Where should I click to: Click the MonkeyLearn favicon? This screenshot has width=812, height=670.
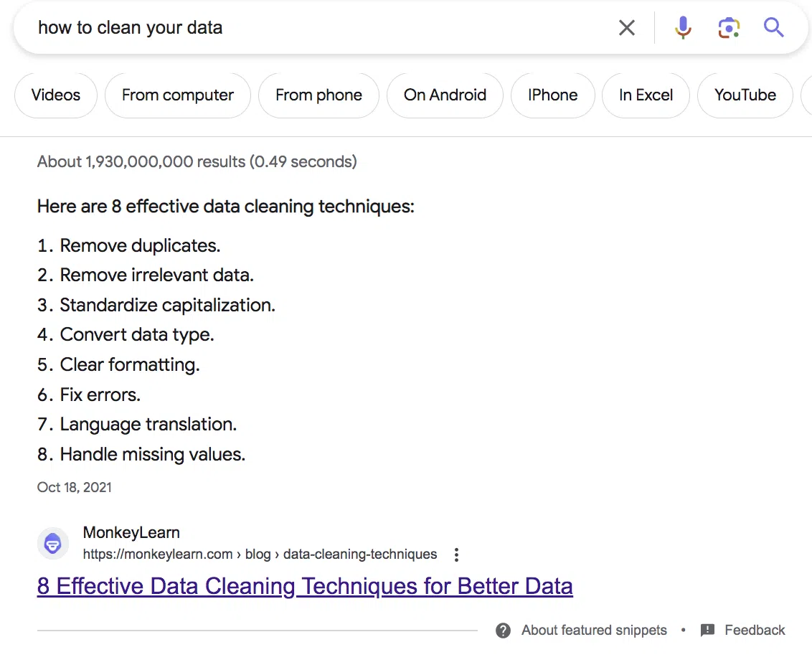pos(52,544)
